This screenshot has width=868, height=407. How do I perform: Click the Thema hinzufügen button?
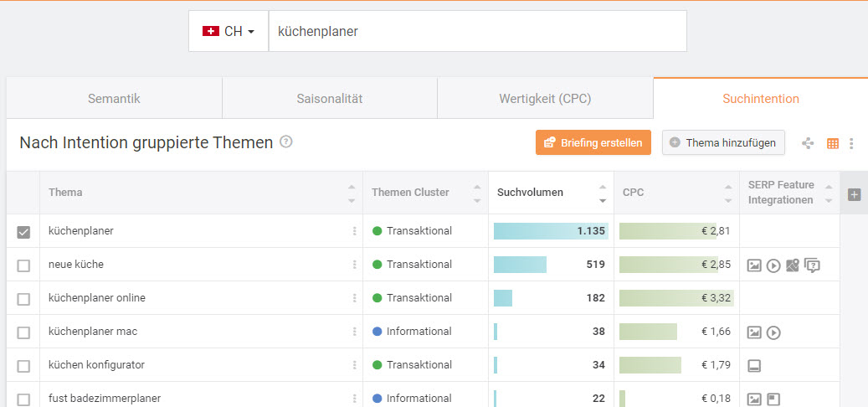point(723,143)
